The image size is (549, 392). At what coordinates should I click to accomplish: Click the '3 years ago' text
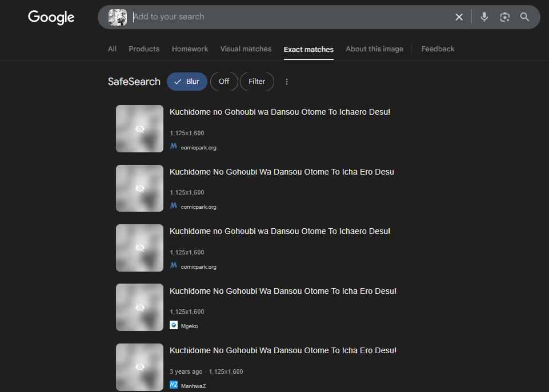186,371
